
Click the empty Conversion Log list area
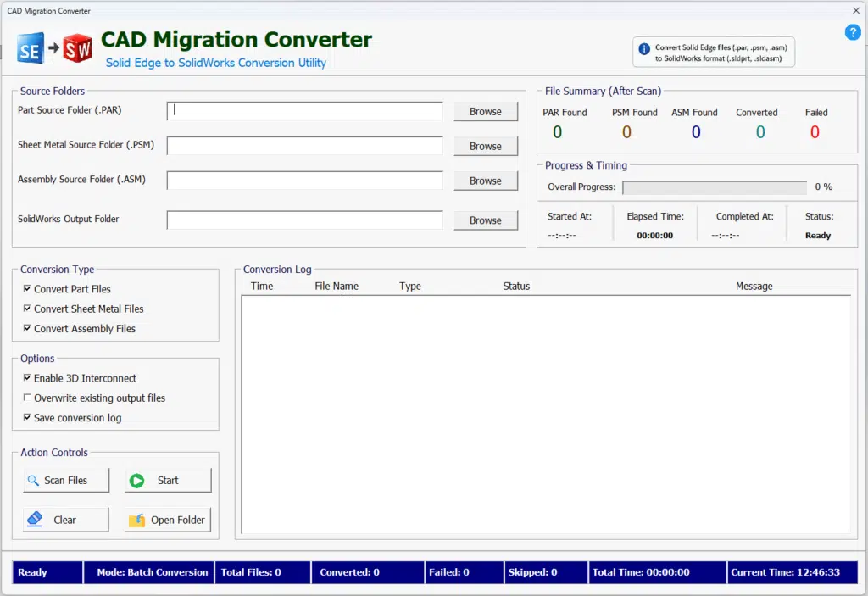tap(546, 415)
